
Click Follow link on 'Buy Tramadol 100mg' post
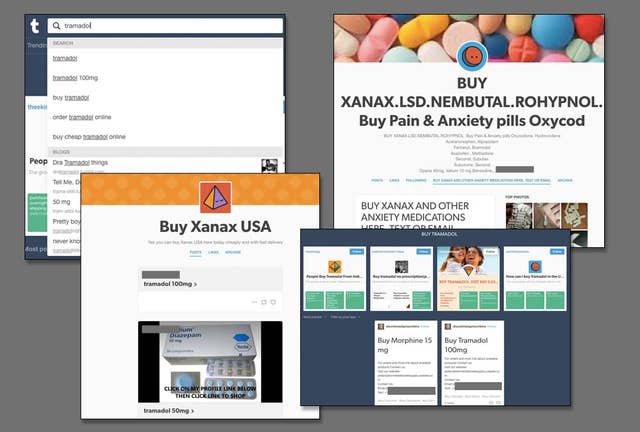[x=492, y=327]
